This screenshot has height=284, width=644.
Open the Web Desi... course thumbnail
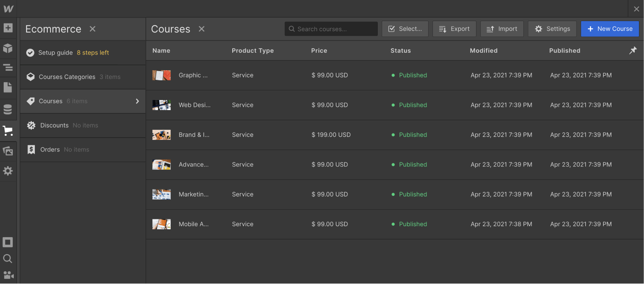162,105
